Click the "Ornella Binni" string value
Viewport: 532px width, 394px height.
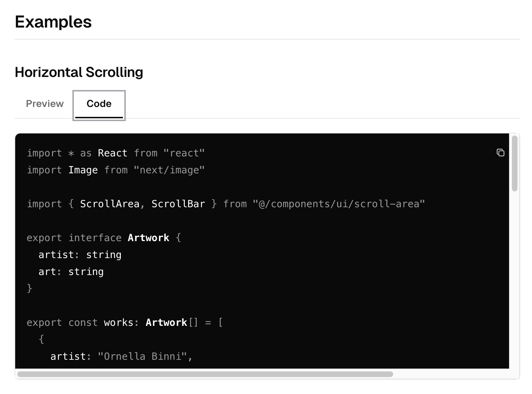142,357
